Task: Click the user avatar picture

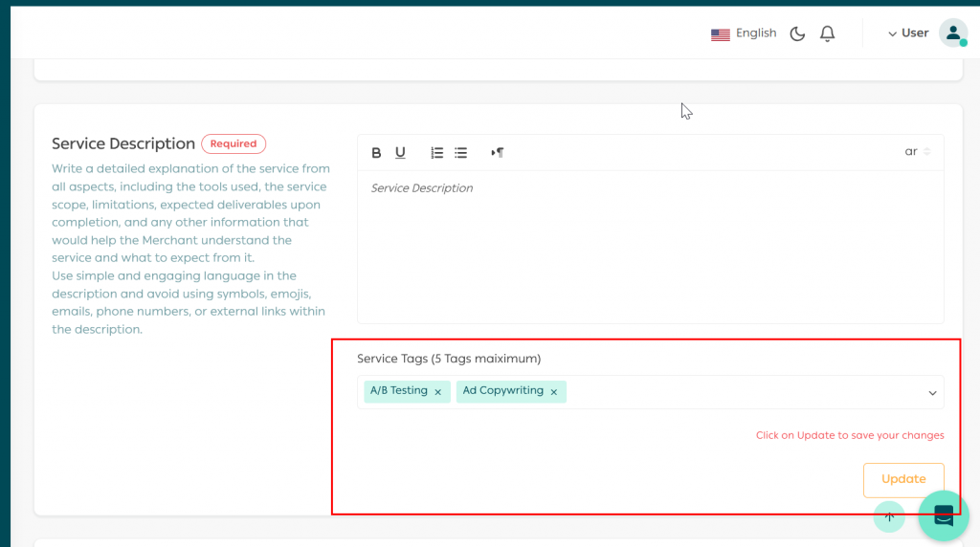Action: click(952, 33)
